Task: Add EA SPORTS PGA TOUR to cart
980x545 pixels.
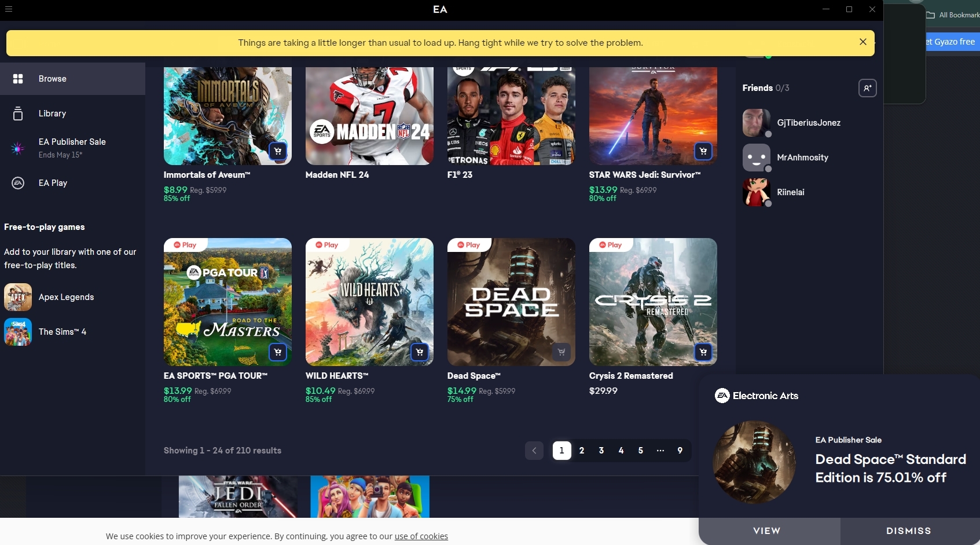Action: 278,352
